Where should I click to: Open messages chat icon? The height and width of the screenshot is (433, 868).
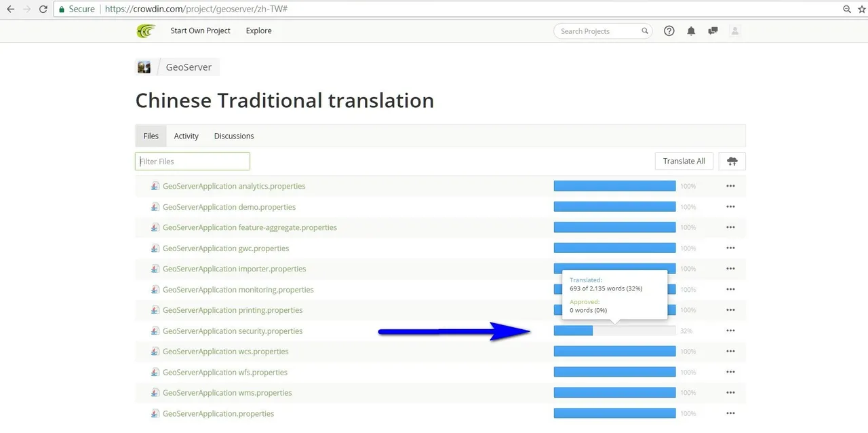click(713, 31)
